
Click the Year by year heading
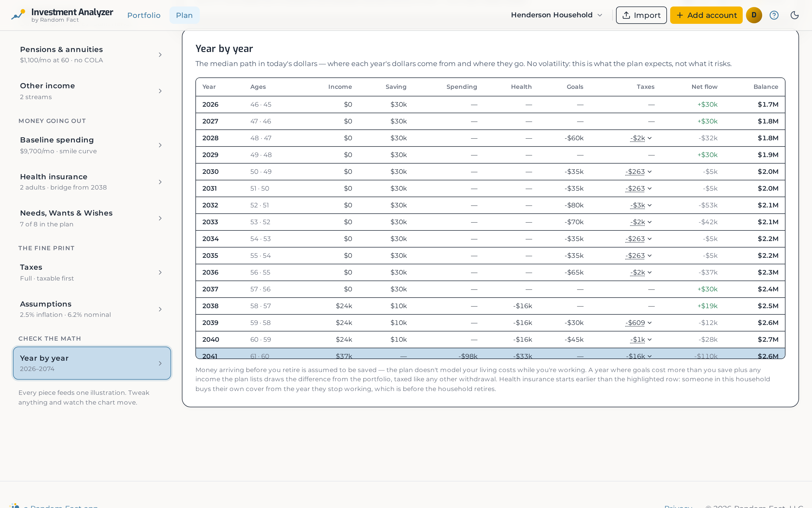(x=224, y=49)
